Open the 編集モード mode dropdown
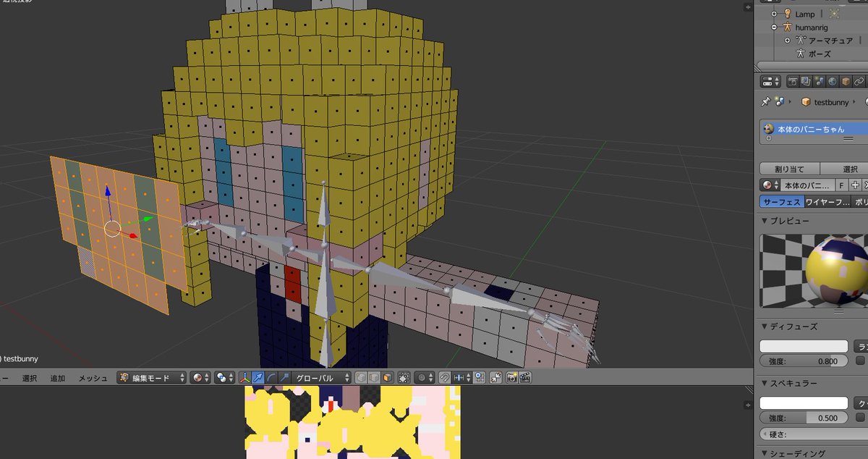868x459 pixels. tap(151, 378)
